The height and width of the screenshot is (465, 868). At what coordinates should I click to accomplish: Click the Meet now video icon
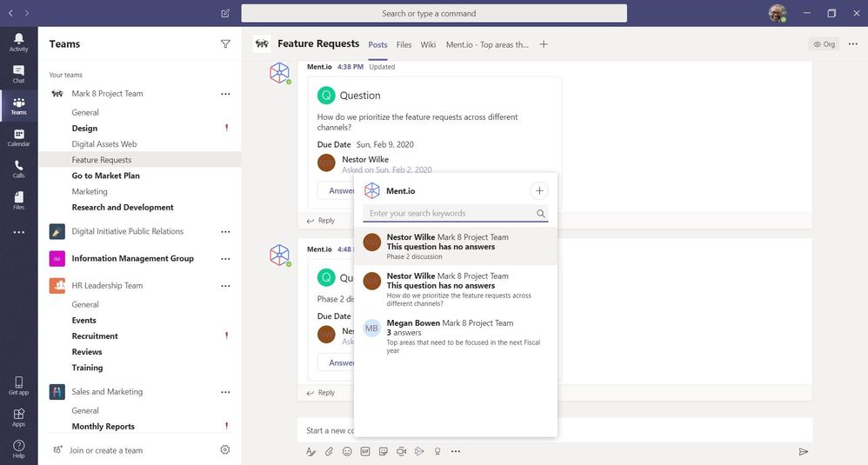point(401,452)
